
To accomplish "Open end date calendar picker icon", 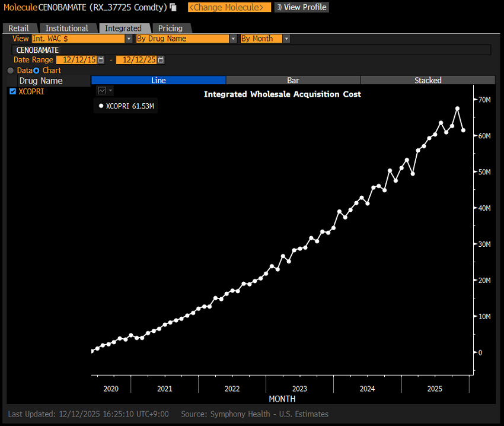I will [161, 60].
